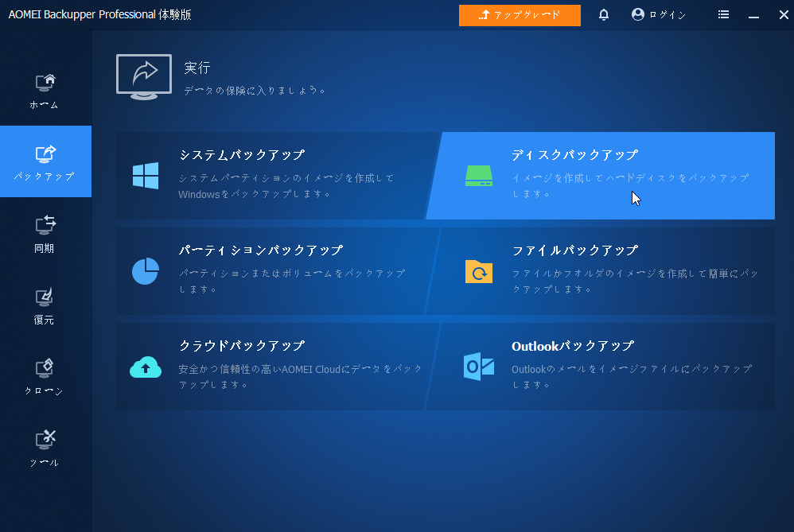Click the disk backup description text
The width and height of the screenshot is (794, 532).
tap(630, 186)
